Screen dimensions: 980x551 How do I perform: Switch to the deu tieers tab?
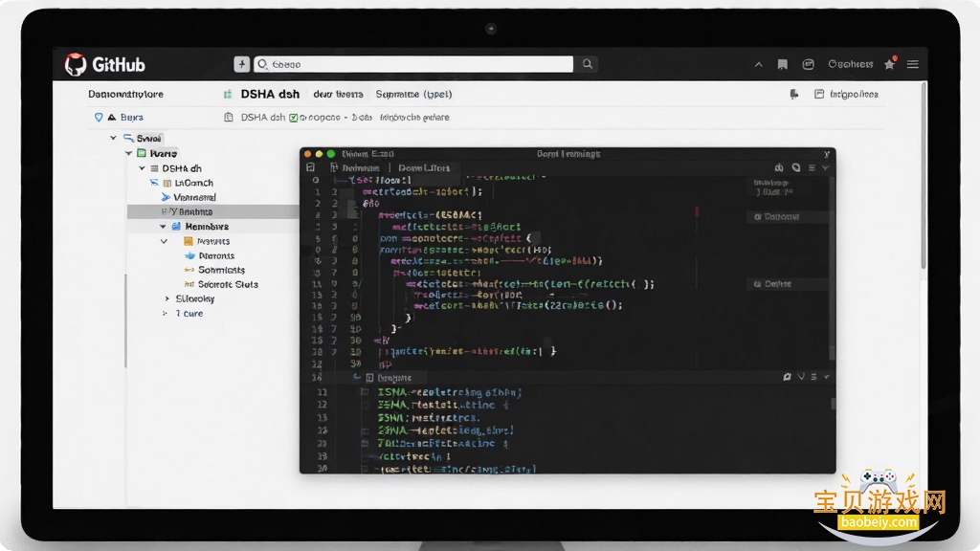(x=338, y=95)
